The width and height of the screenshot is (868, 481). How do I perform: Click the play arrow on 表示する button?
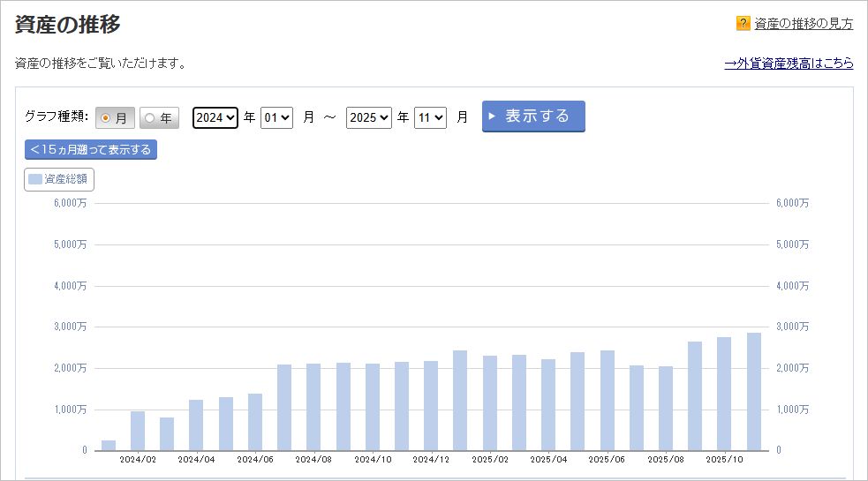(491, 116)
